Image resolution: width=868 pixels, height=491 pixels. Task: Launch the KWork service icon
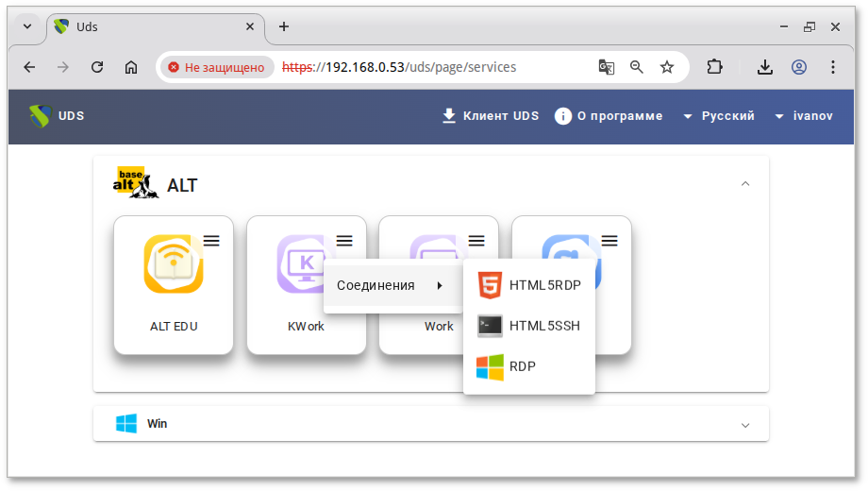(x=301, y=263)
